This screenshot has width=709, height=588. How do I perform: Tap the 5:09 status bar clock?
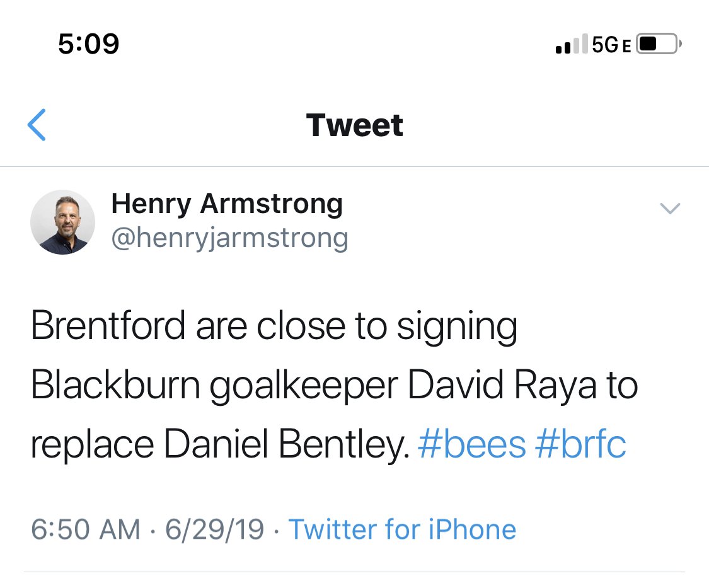pos(88,44)
